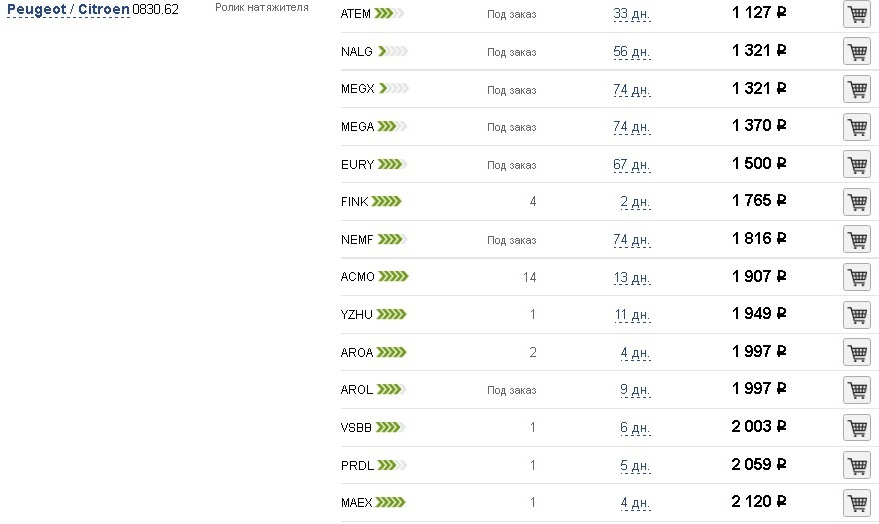
Task: Add the YZHU 1 949 ₽ offer to cart
Action: point(857,314)
